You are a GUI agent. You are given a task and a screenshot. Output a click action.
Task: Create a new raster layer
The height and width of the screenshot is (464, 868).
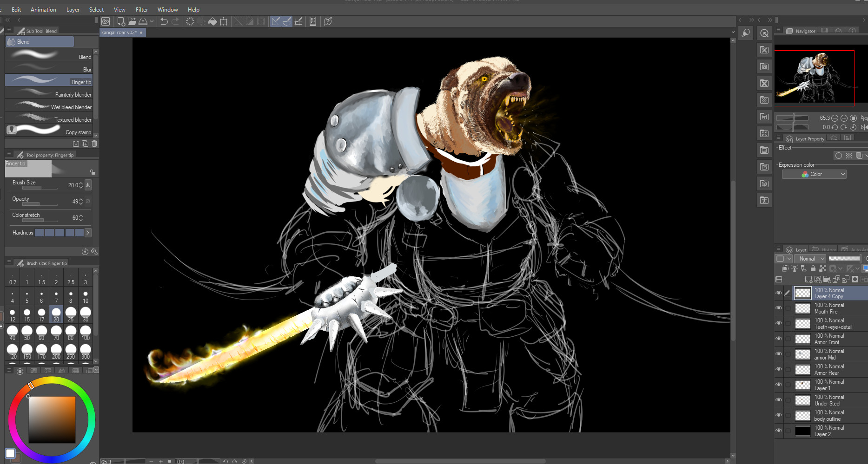click(x=808, y=280)
